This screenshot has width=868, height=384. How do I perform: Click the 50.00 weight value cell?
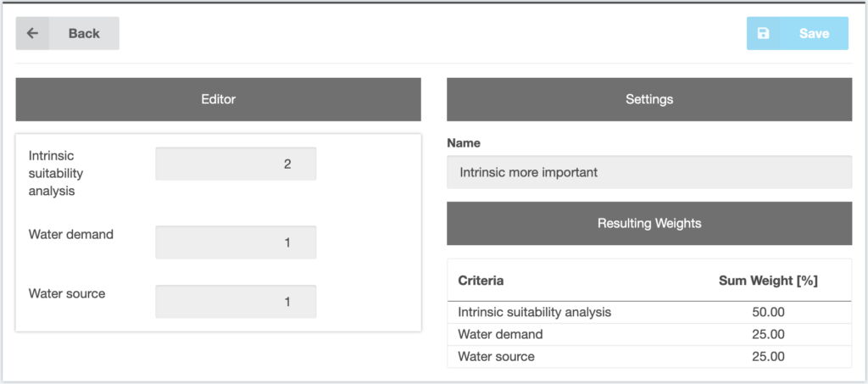point(768,312)
